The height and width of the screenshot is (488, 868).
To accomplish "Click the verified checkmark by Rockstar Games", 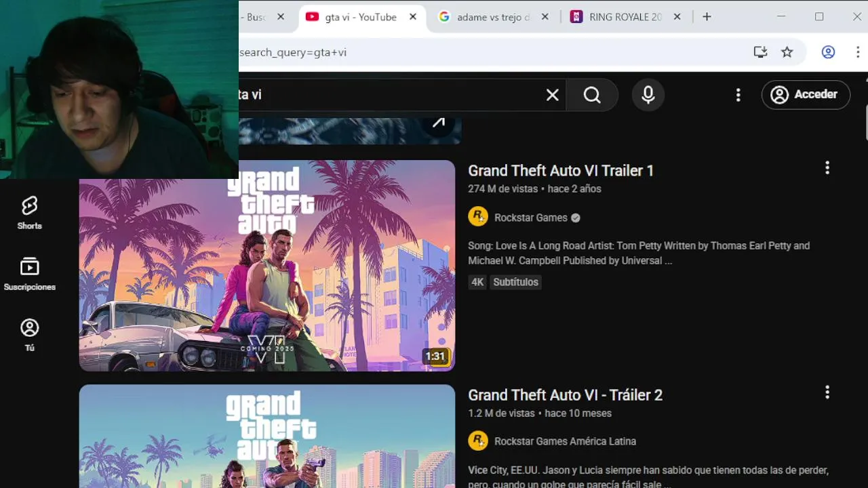I will click(576, 218).
